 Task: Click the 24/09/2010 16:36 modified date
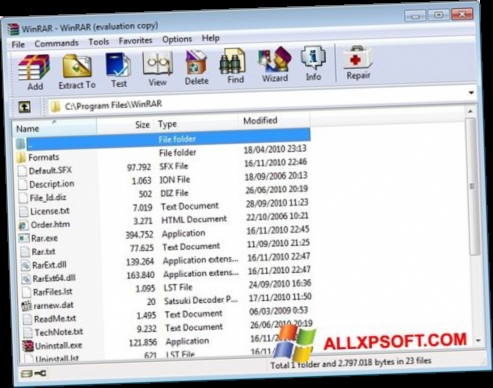click(x=280, y=284)
